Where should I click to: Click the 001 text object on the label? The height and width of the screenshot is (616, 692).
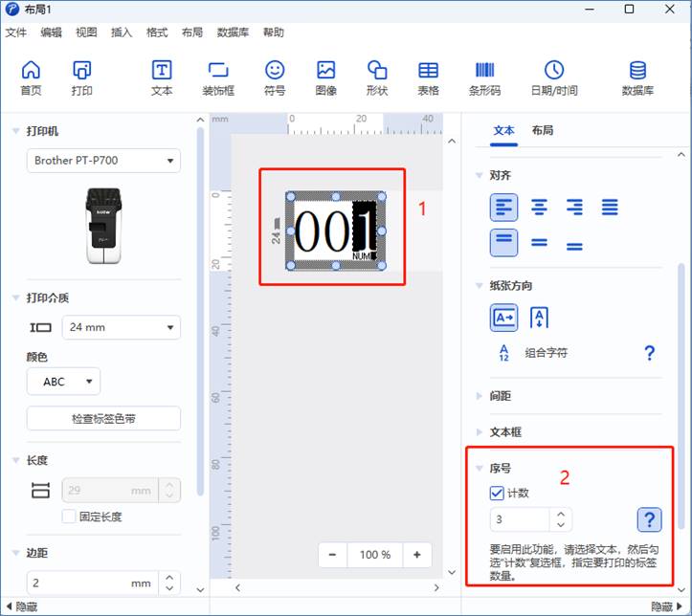click(x=335, y=231)
